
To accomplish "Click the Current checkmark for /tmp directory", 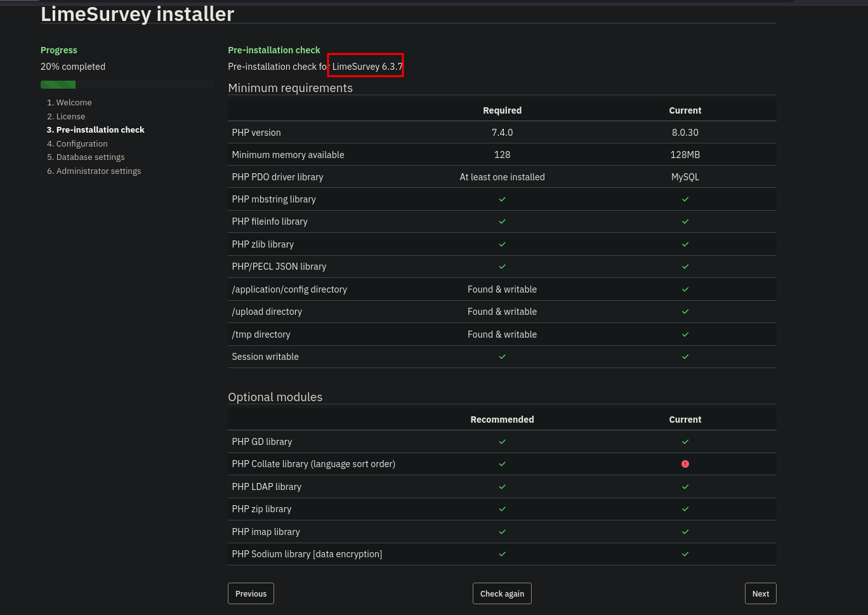I will pyautogui.click(x=685, y=334).
